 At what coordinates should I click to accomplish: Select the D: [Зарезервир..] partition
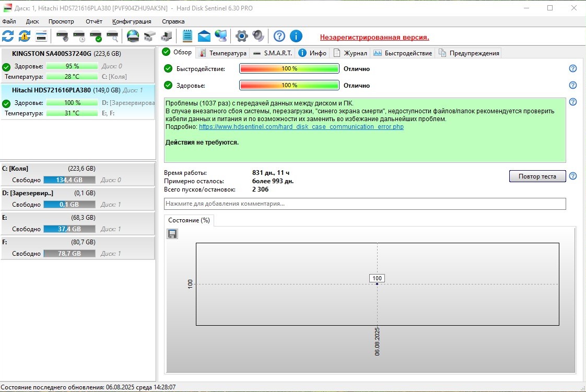pyautogui.click(x=78, y=199)
